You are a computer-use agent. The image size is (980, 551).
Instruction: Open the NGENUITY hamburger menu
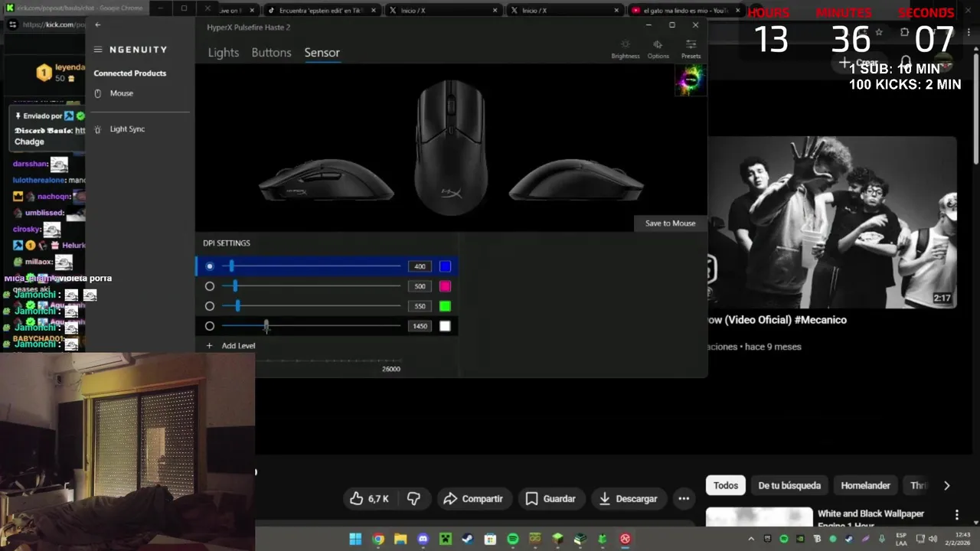point(98,50)
